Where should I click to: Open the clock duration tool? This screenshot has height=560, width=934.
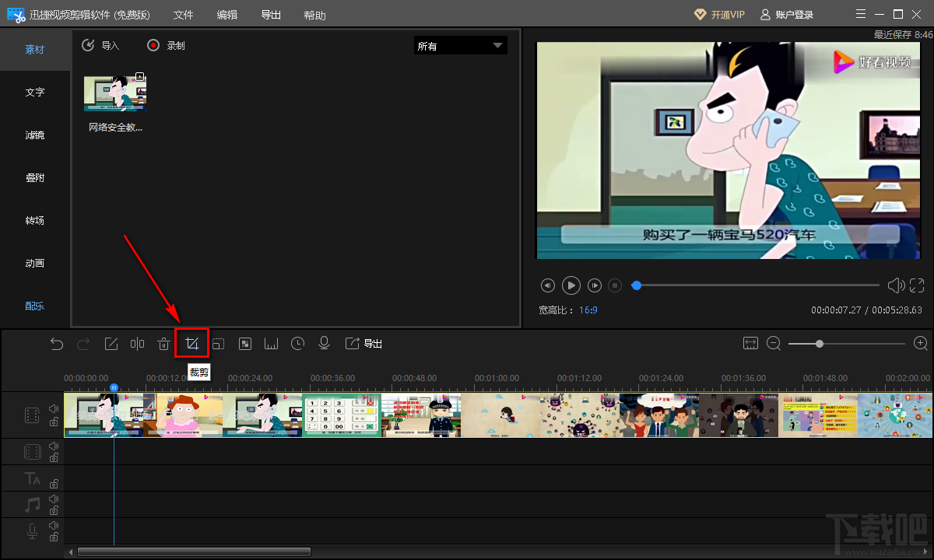297,344
